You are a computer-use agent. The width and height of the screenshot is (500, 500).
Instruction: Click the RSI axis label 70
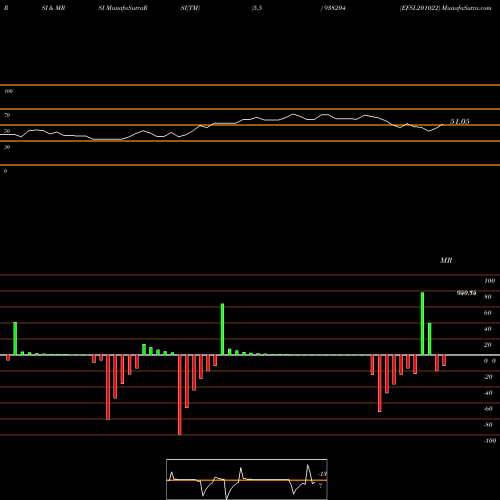[7, 115]
